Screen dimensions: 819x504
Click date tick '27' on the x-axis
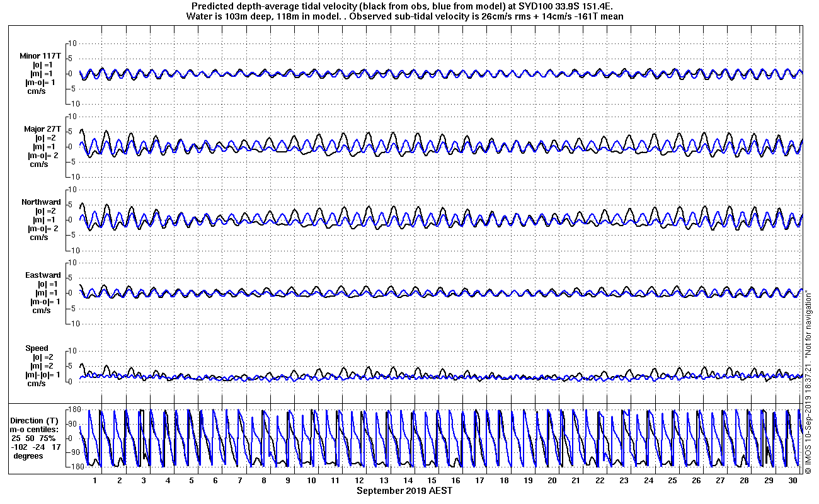pos(720,480)
